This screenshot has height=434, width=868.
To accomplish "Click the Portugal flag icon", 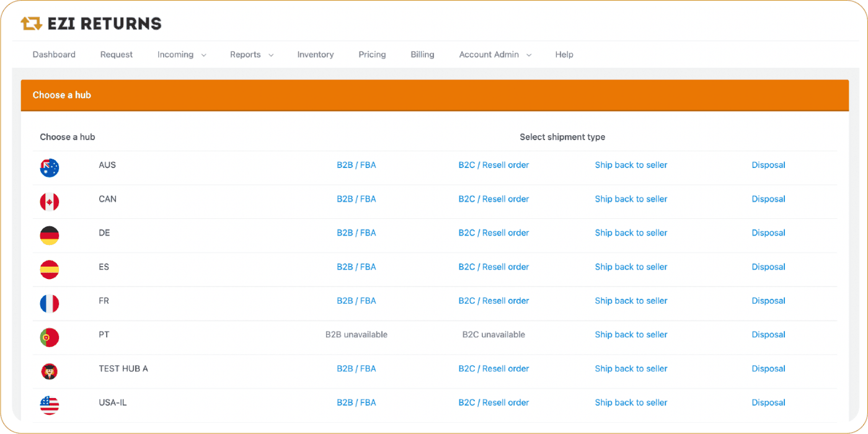I will click(49, 337).
